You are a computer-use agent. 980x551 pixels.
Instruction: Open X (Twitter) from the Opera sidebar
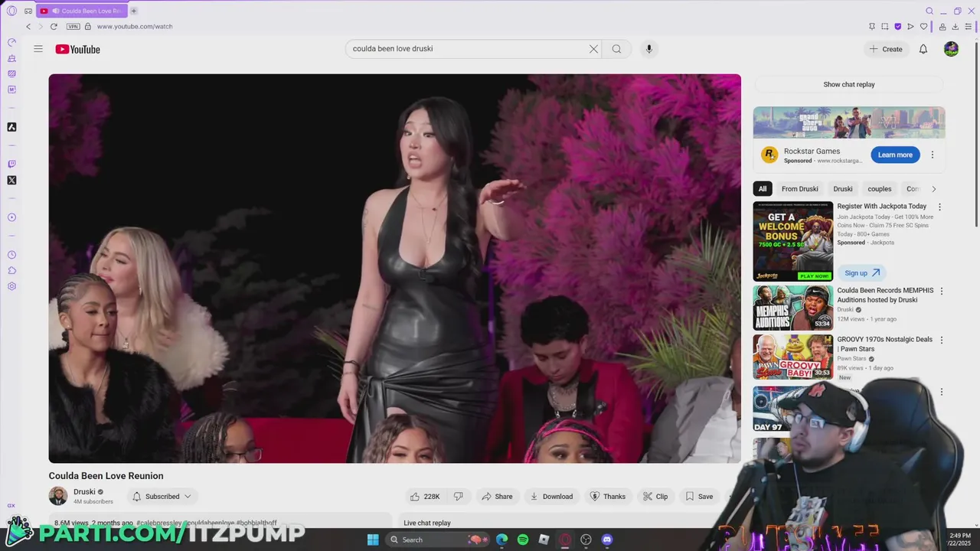click(11, 181)
